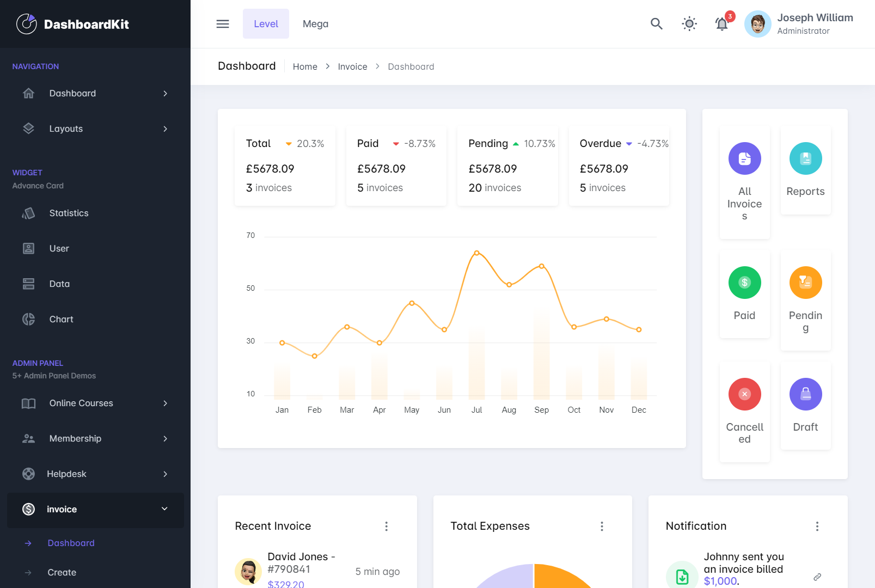Click the orange Pending icon
Screen dimensions: 875x588
(x=805, y=283)
